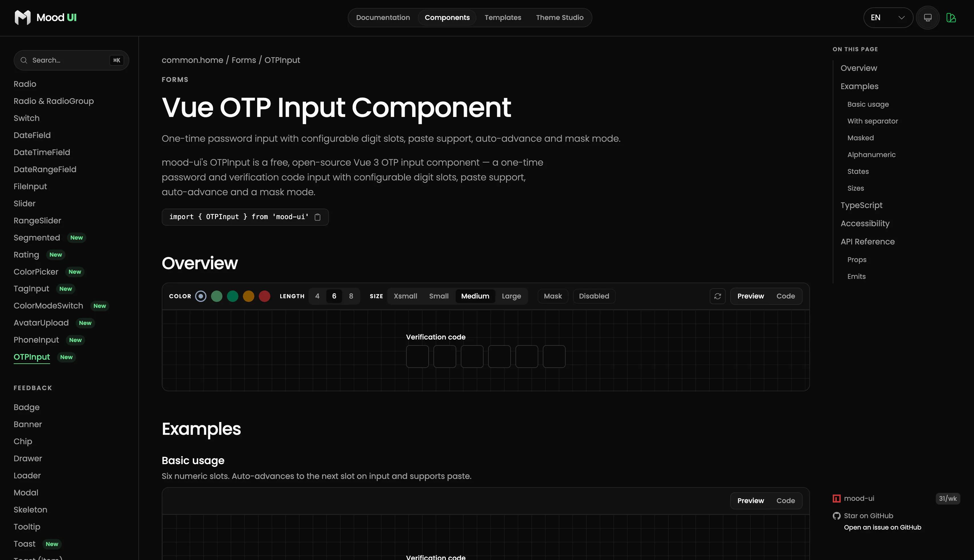Click the Star on GitHub link
Viewport: 974px width, 560px height.
tap(868, 516)
